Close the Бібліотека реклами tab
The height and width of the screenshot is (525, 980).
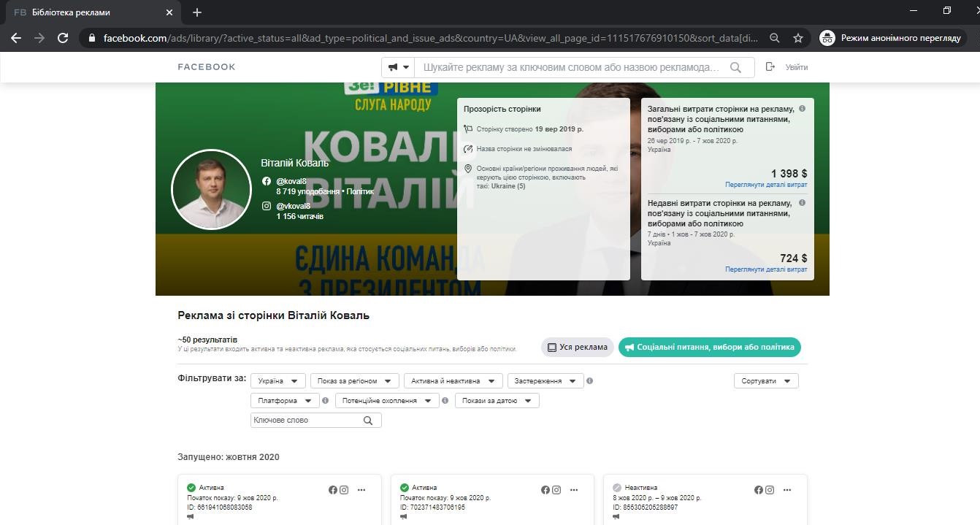tap(169, 12)
